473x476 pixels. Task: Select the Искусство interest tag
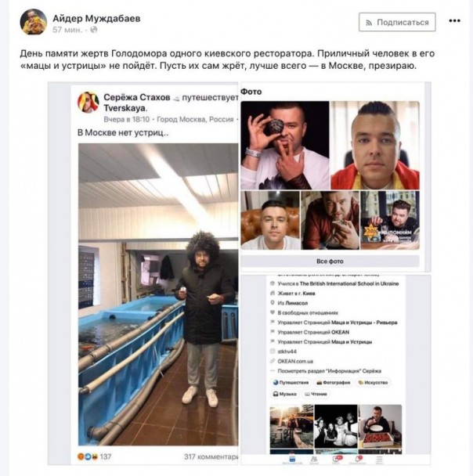coord(373,383)
